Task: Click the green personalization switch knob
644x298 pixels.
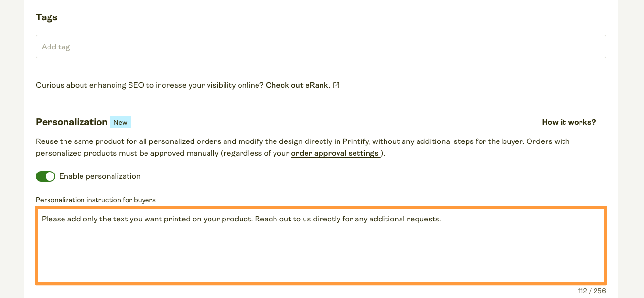Action: pyautogui.click(x=50, y=176)
